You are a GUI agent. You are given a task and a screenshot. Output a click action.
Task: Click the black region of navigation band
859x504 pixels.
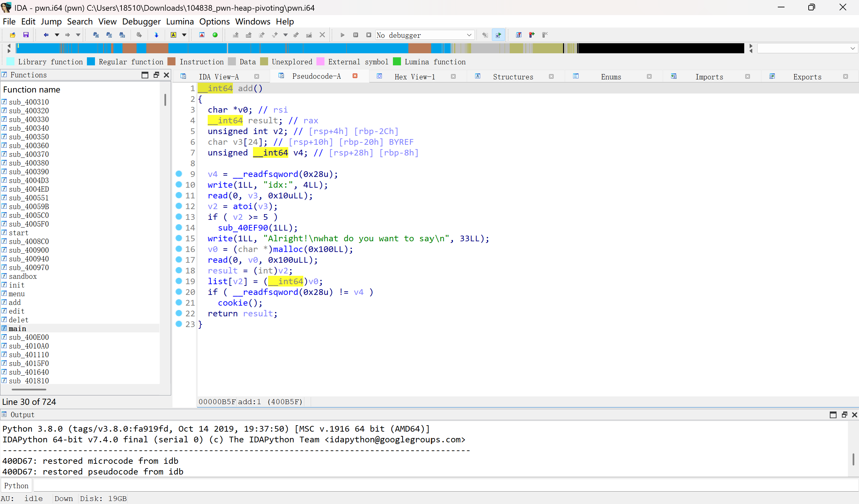[x=661, y=48]
